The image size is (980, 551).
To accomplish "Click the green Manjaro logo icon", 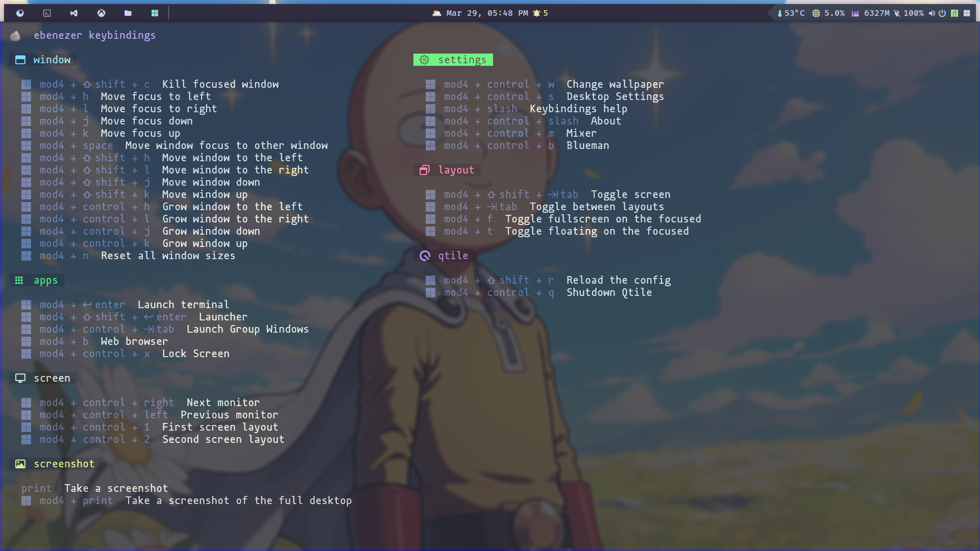I will click(x=954, y=13).
